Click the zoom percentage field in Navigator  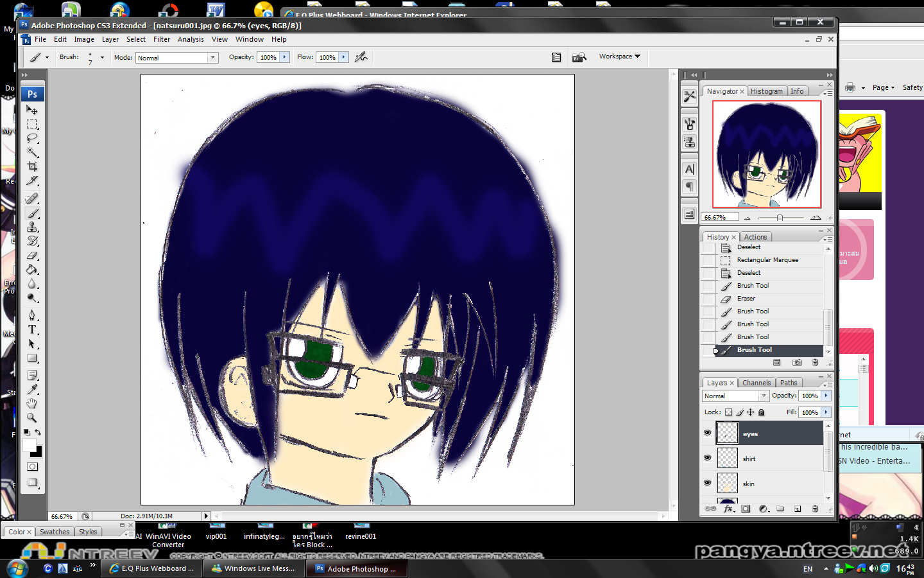(720, 218)
